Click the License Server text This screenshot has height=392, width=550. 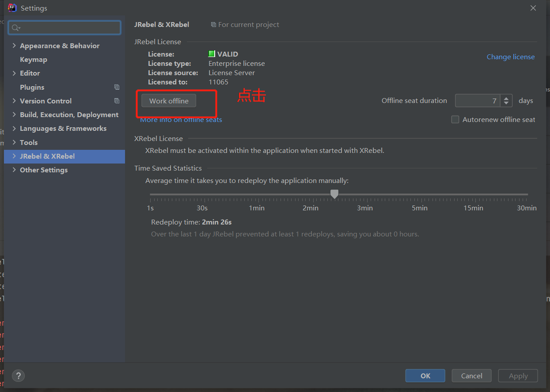(x=231, y=72)
